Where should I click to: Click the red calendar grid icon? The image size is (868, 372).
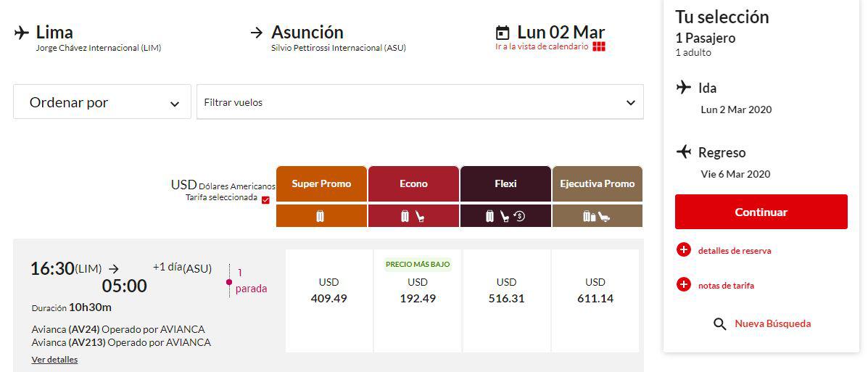598,46
